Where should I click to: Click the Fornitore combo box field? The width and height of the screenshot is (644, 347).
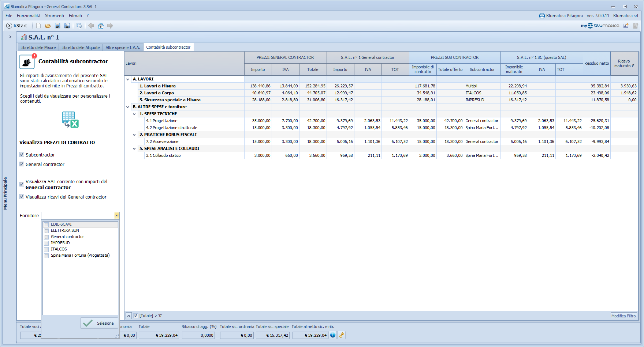[x=78, y=216]
